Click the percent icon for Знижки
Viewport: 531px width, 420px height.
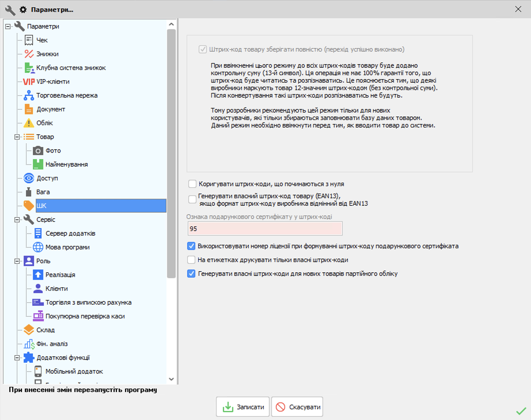coord(29,54)
